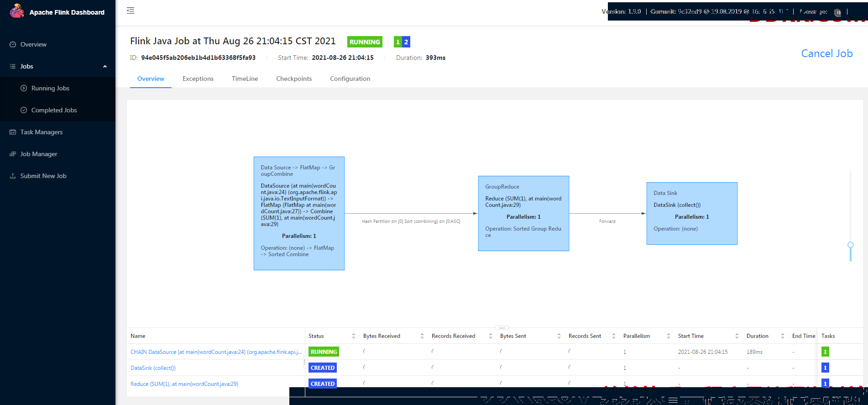The image size is (868, 405).
Task: Click the Completed Jobs check-circle icon
Action: tap(24, 110)
